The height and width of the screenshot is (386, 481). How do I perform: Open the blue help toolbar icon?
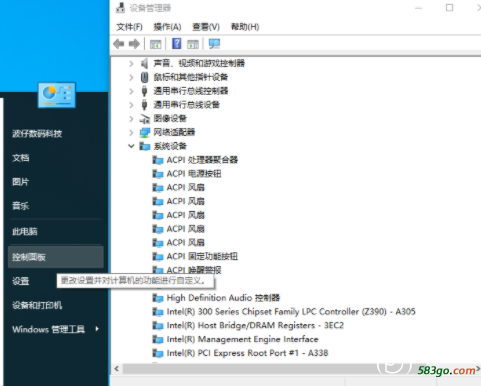(x=176, y=44)
